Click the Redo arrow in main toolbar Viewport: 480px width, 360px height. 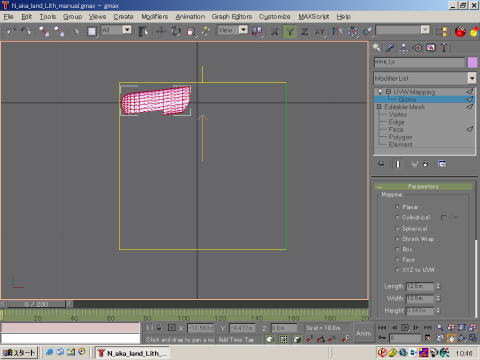pos(26,31)
